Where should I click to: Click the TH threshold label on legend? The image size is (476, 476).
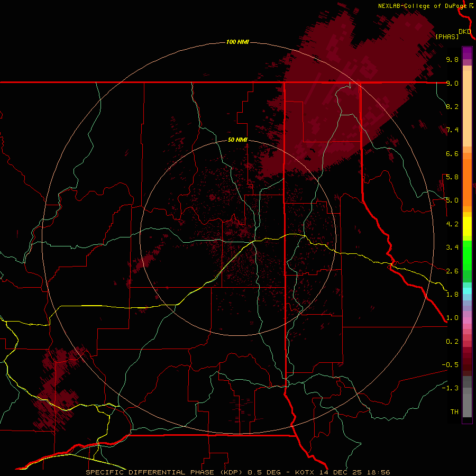click(454, 412)
